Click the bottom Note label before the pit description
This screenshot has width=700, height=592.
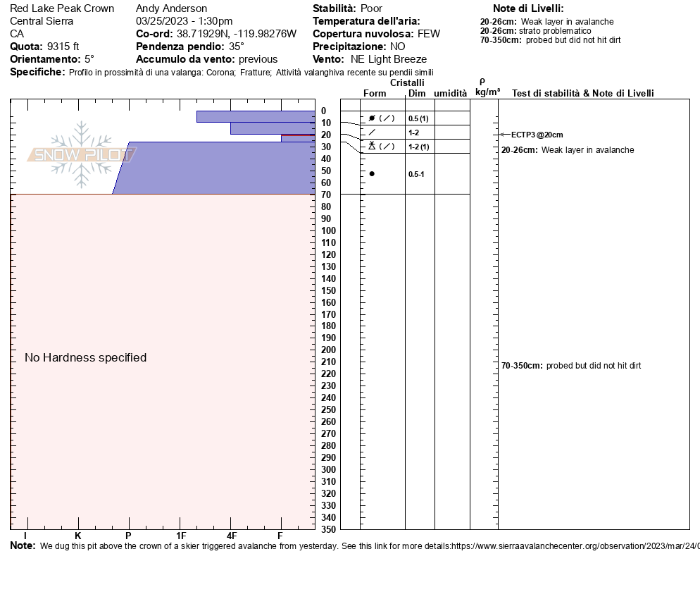pyautogui.click(x=23, y=545)
